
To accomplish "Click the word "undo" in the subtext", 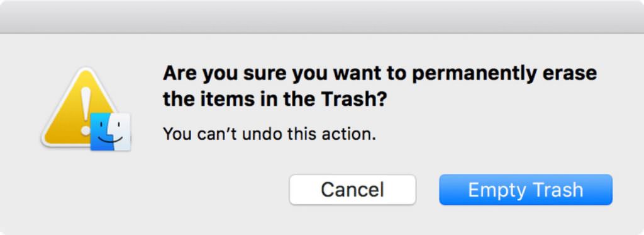I will (x=260, y=134).
